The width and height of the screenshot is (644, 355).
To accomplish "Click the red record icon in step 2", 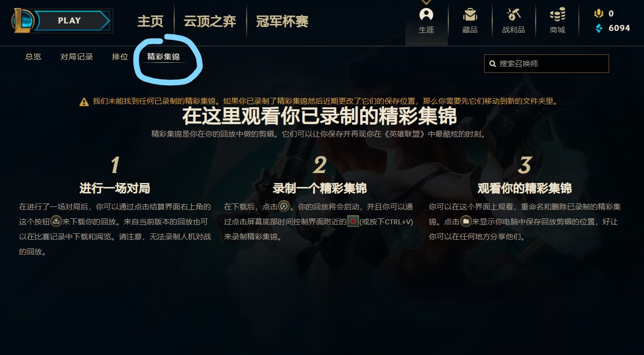I will coord(353,220).
